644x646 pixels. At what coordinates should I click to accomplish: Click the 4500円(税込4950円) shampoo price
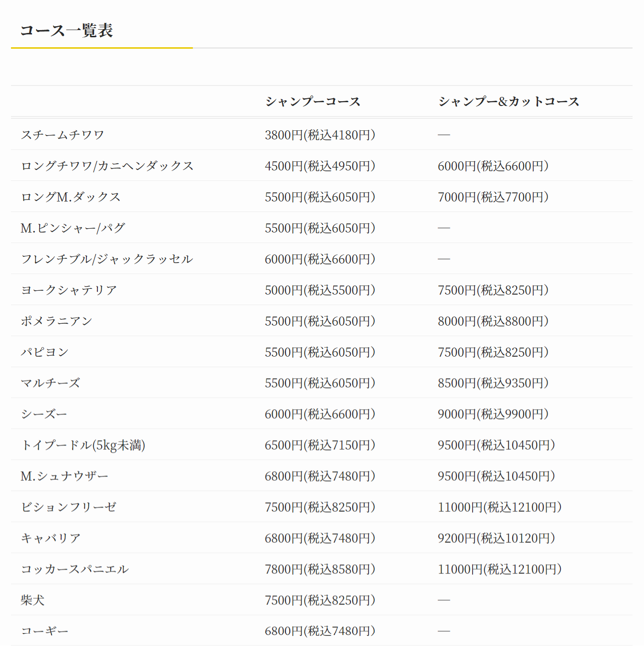[x=320, y=166]
